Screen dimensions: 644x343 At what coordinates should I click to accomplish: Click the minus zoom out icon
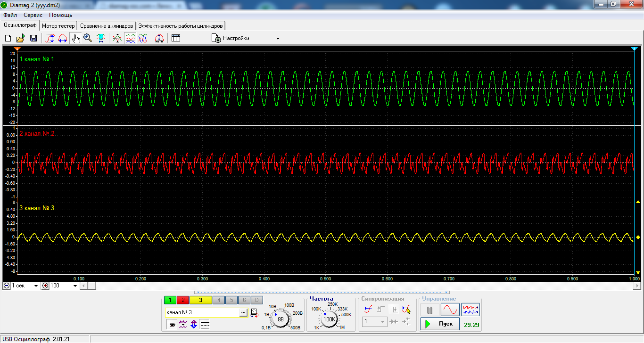click(x=6, y=286)
